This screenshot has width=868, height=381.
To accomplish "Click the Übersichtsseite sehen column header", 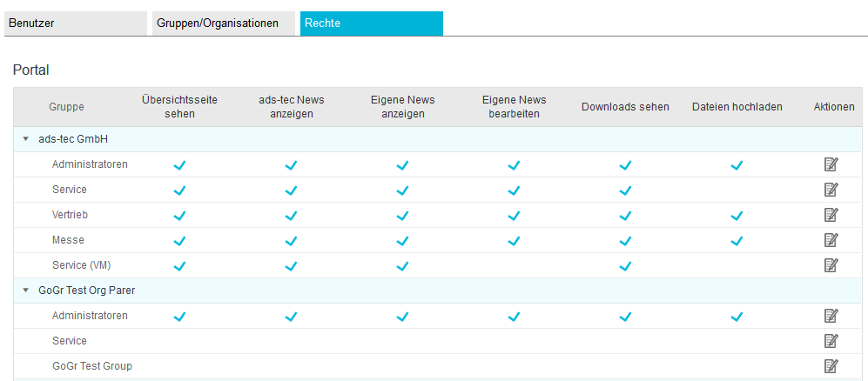I will click(179, 107).
